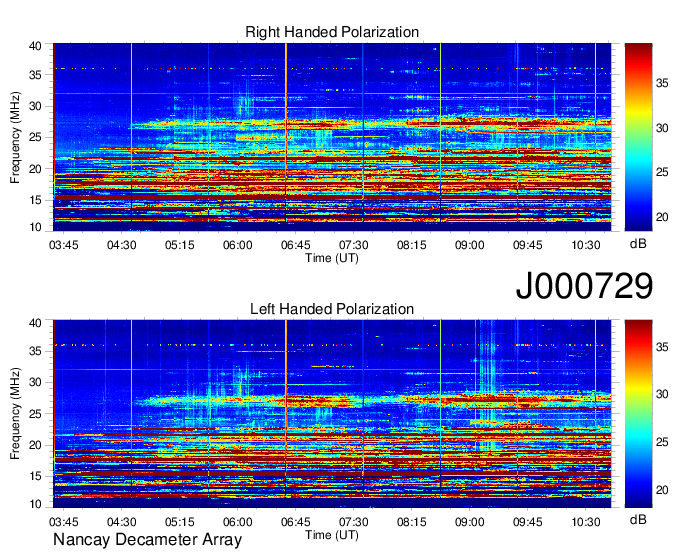
Task: Click the 10 MHz tick of Right Handed plot
Action: coord(36,227)
